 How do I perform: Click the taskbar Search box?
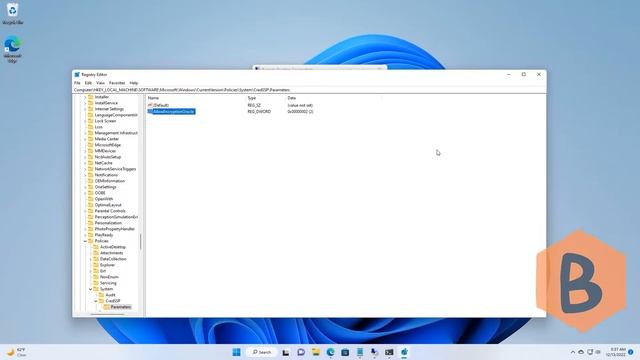(x=262, y=352)
